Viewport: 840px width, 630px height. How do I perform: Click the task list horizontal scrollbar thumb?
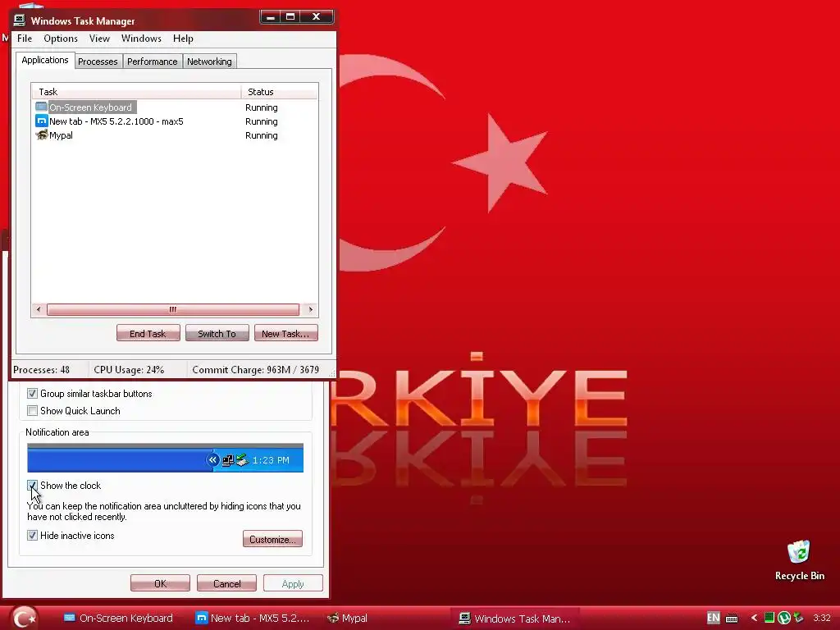coord(173,309)
